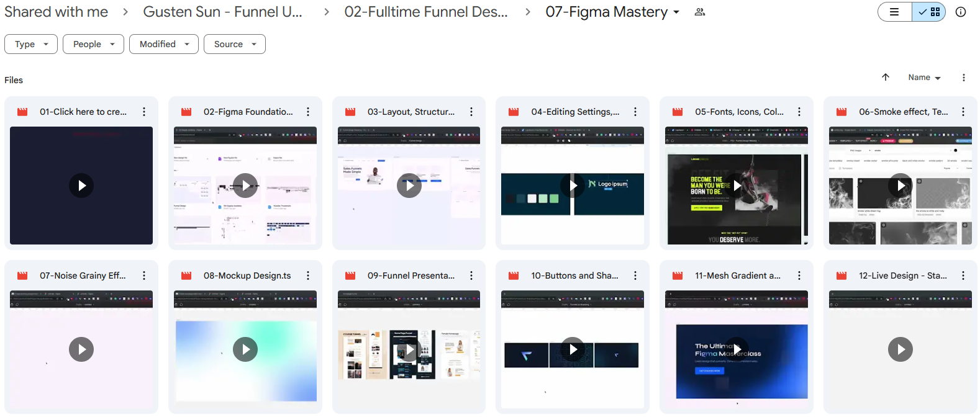Click the video file icon beside 05-Fonts, Icons, Col...
Image resolution: width=980 pixels, height=417 pixels.
pyautogui.click(x=678, y=112)
